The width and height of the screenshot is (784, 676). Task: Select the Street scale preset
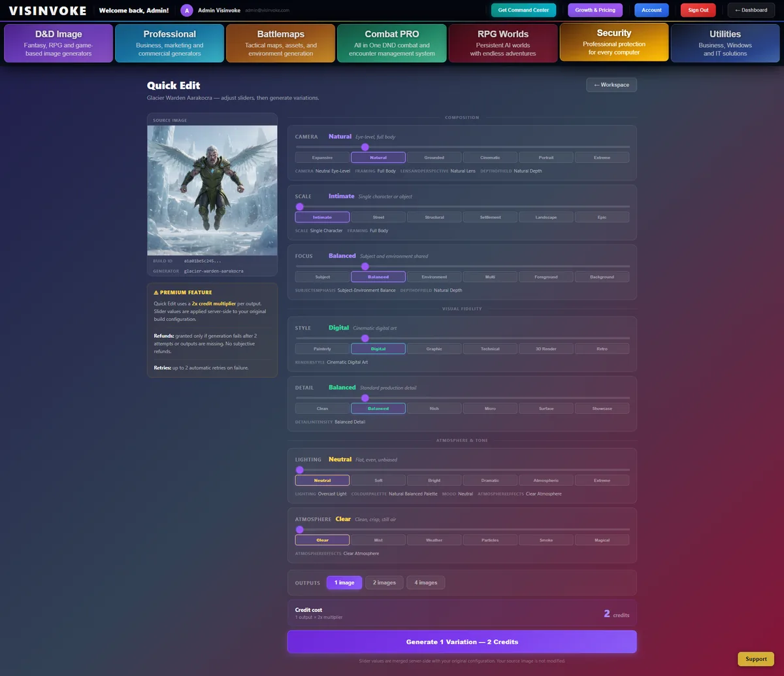click(378, 217)
